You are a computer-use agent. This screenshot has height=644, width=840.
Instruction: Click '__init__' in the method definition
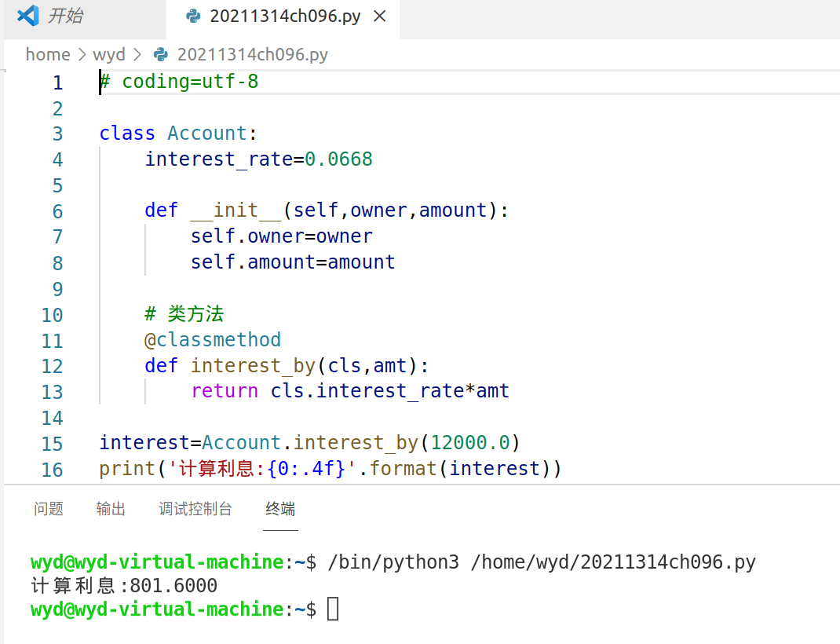236,210
